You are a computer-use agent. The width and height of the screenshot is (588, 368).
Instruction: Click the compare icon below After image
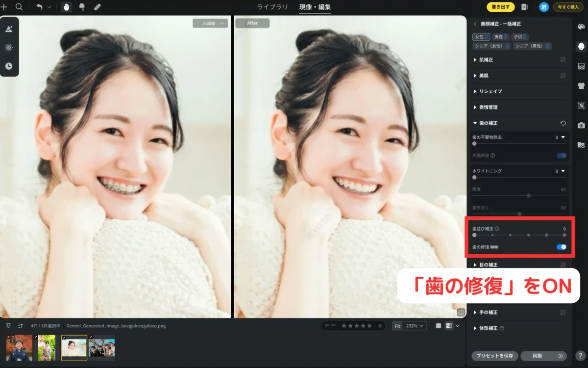pos(461,312)
